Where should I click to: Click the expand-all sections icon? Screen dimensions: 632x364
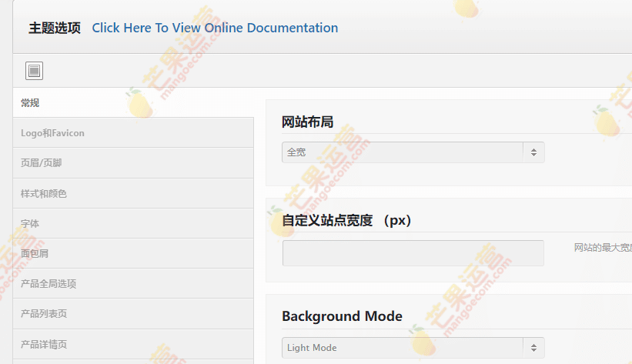point(35,71)
